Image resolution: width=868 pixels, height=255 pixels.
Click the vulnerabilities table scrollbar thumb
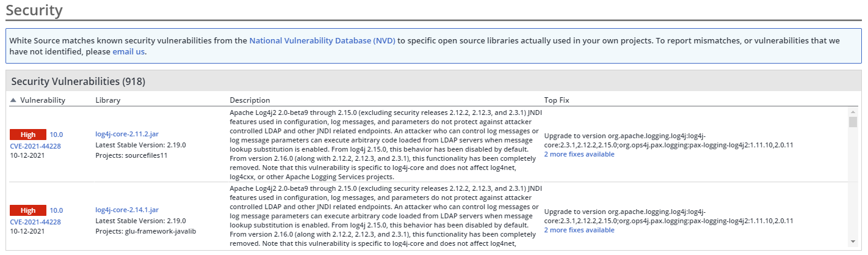853,122
